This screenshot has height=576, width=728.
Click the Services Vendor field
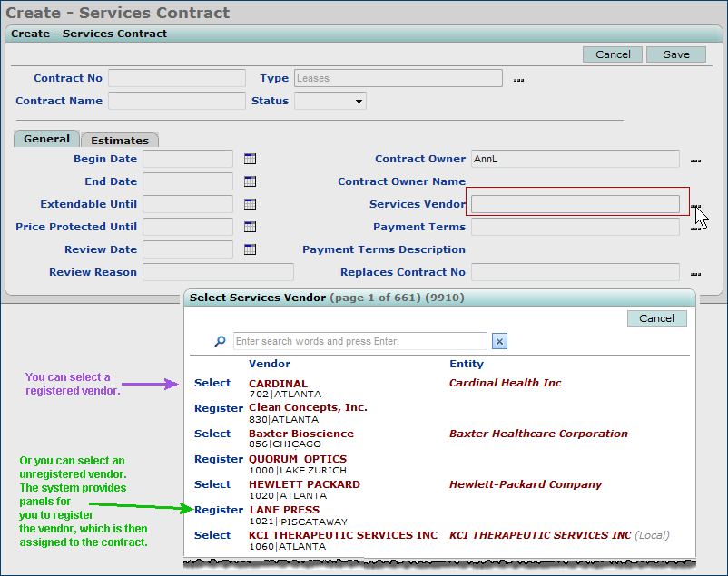[x=576, y=204]
